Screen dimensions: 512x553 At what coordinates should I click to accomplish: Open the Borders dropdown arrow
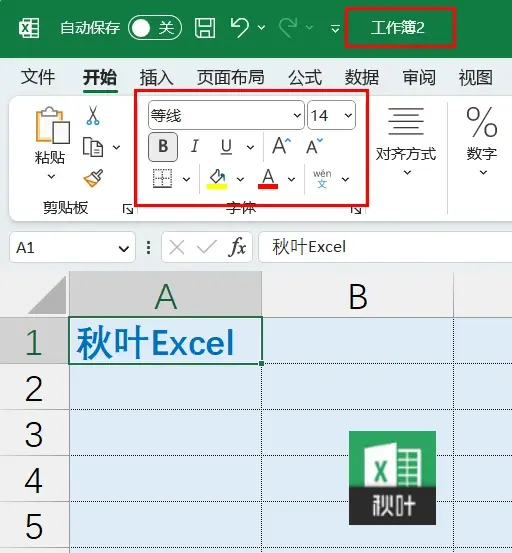tap(186, 180)
